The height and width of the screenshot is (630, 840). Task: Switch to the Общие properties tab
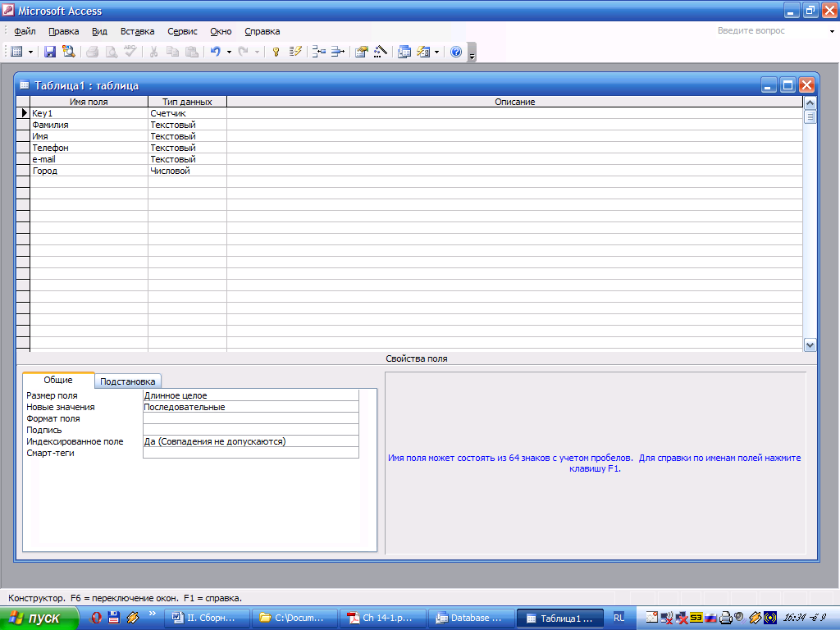pos(58,380)
